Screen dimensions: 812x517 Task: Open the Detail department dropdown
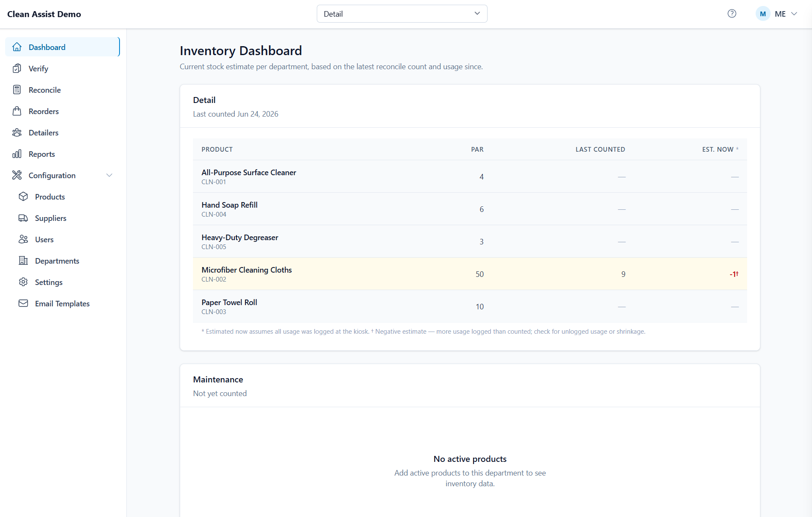402,14
